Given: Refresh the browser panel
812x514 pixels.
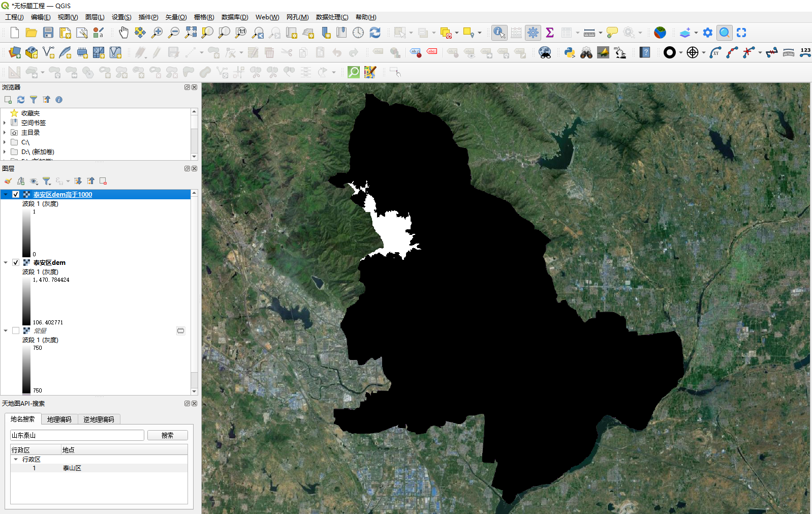Looking at the screenshot, I should point(21,100).
